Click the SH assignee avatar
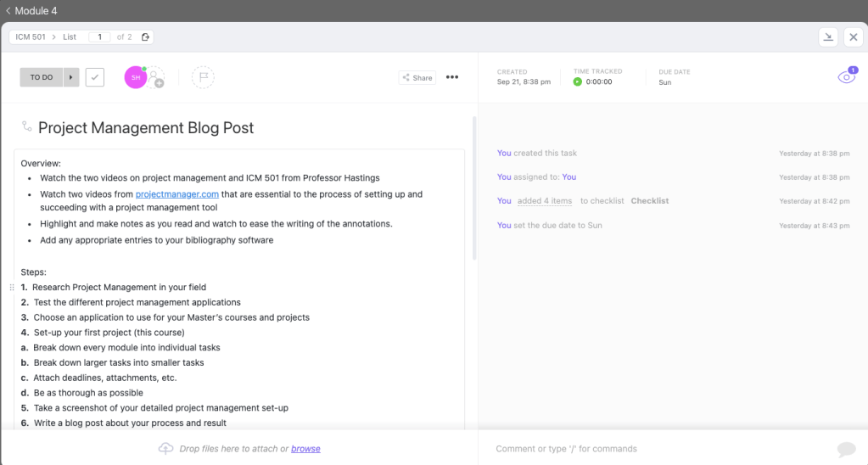868x465 pixels. (135, 77)
